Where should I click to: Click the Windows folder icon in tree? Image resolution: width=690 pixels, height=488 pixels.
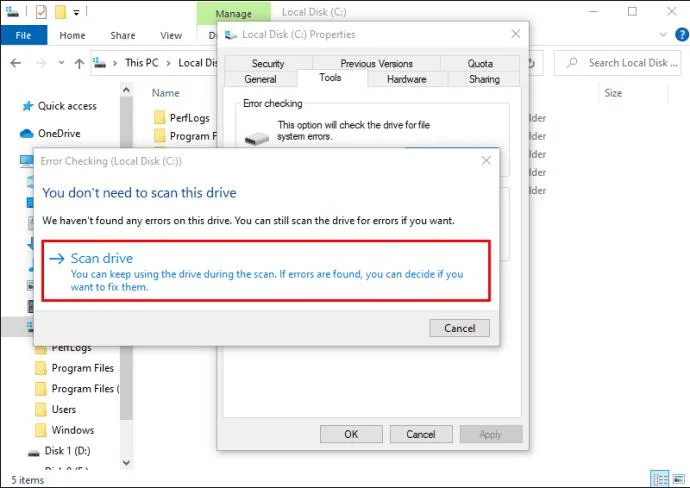coord(40,430)
